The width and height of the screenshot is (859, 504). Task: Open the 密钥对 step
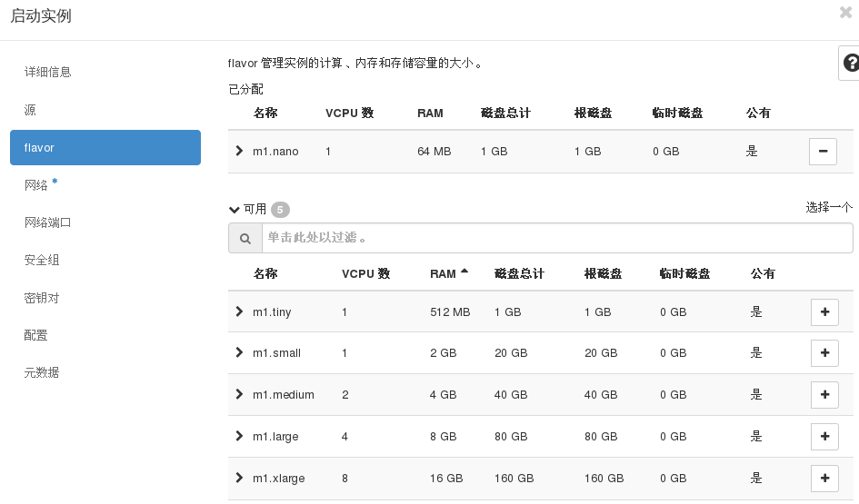coord(42,298)
